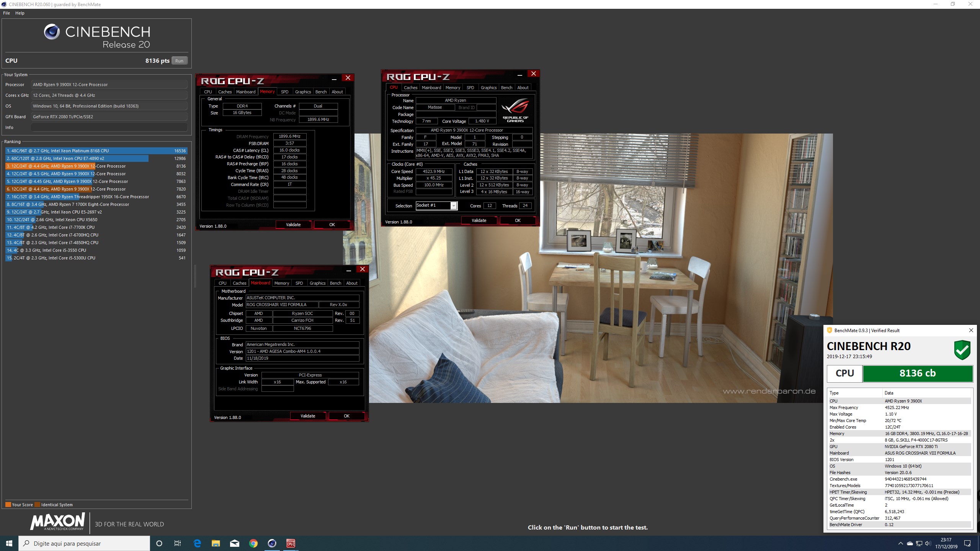Show hidden system tray icons
980x551 pixels.
pos(900,543)
